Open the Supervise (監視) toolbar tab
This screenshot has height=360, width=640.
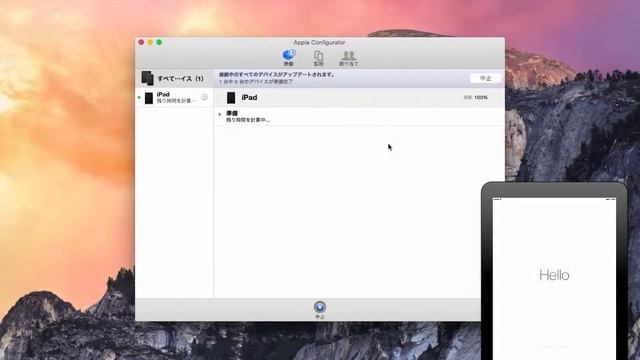click(x=318, y=58)
